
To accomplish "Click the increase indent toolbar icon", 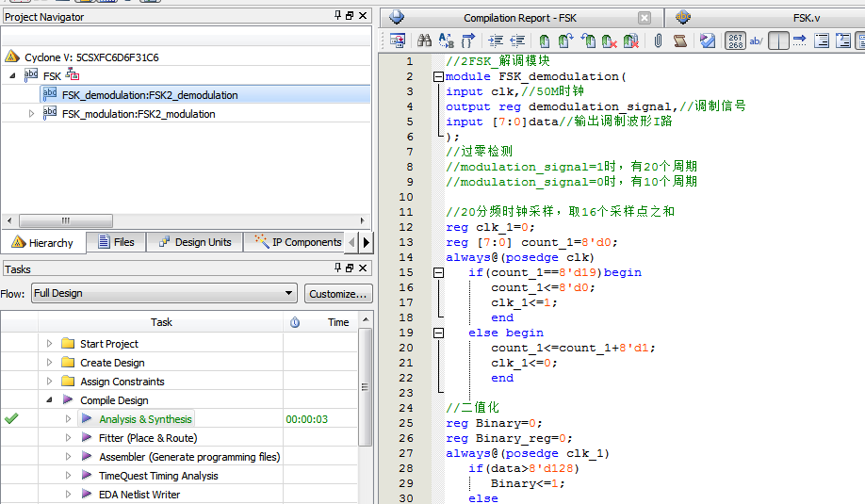I will (x=496, y=41).
